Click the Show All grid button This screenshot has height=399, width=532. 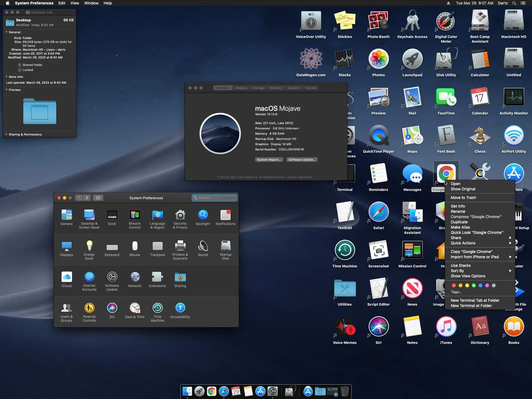(98, 198)
